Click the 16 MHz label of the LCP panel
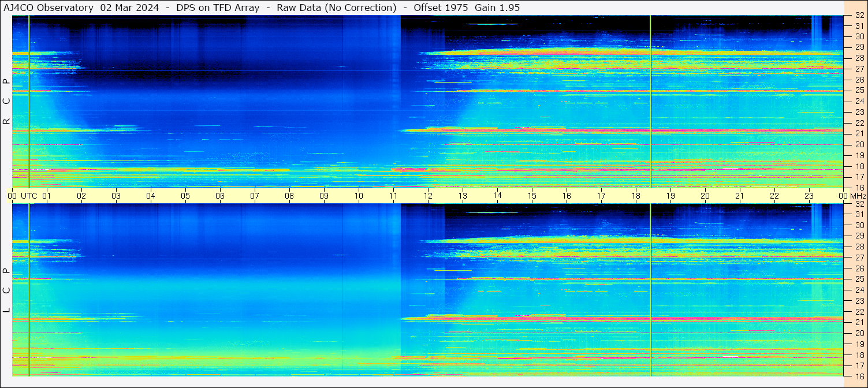The width and height of the screenshot is (868, 388). coord(859,376)
